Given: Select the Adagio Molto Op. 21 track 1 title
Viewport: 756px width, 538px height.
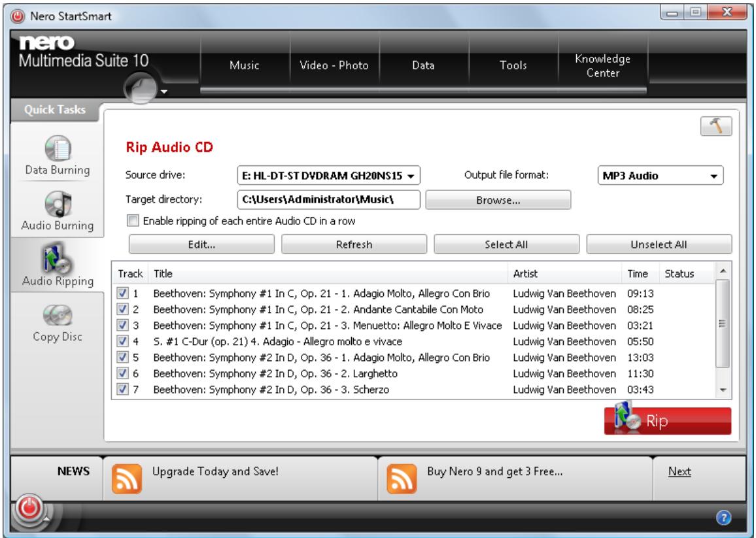Looking at the screenshot, I should tap(322, 294).
